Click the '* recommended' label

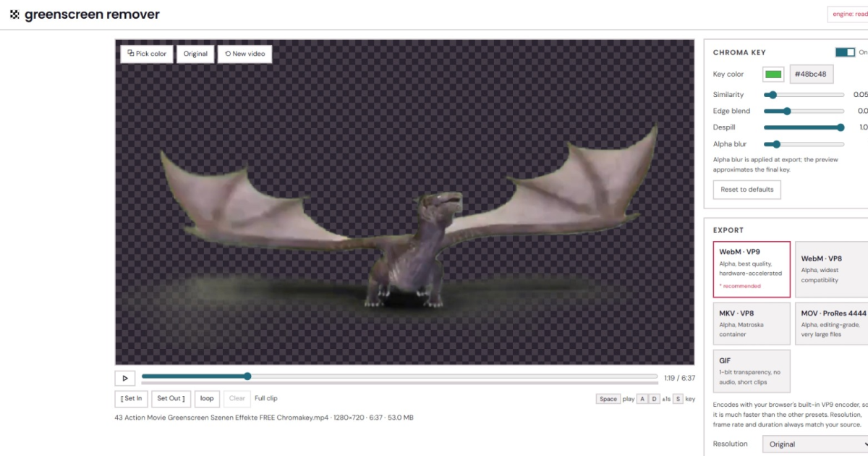740,286
